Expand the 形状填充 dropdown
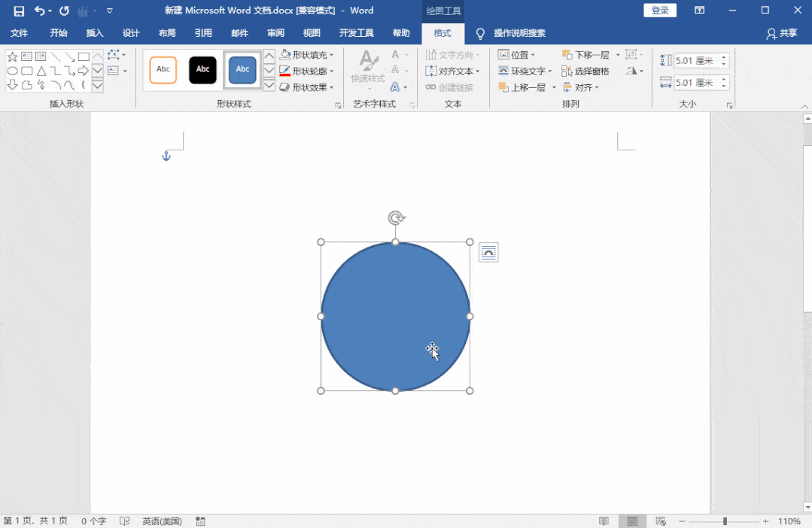This screenshot has height=528, width=812. pos(332,55)
